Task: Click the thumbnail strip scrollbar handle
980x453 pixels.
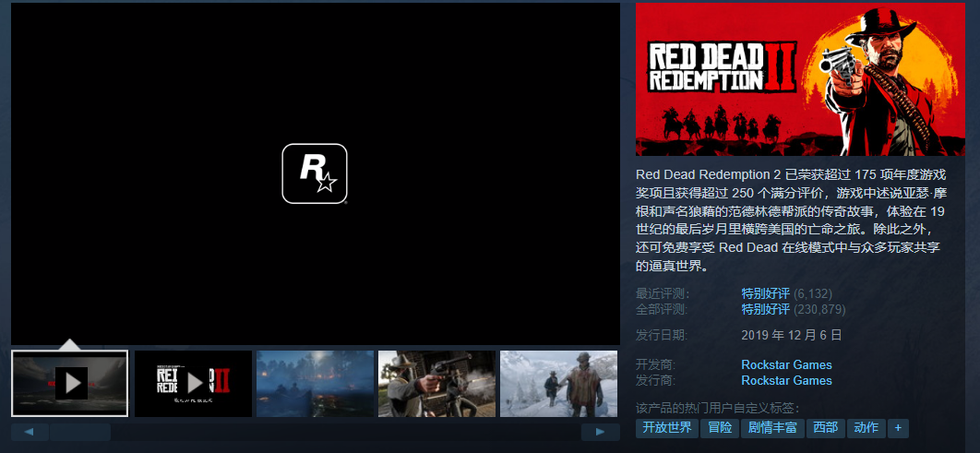Action: click(x=79, y=432)
